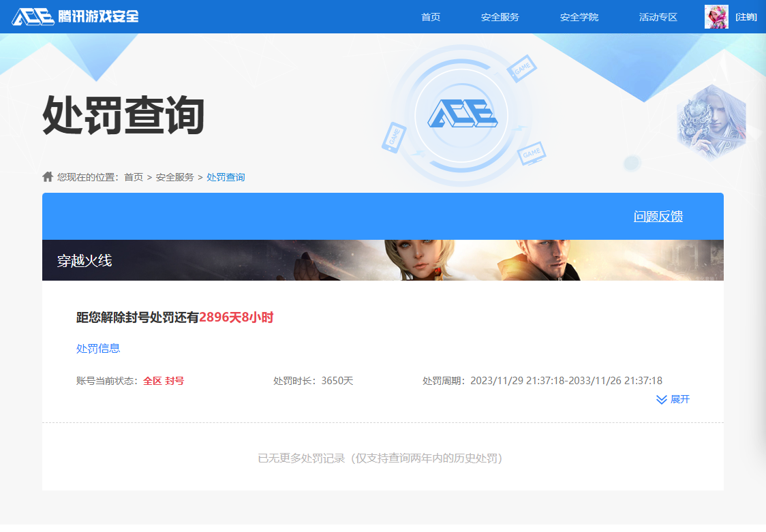Click the red 全区 封号 account status
The height and width of the screenshot is (532, 766).
click(164, 381)
